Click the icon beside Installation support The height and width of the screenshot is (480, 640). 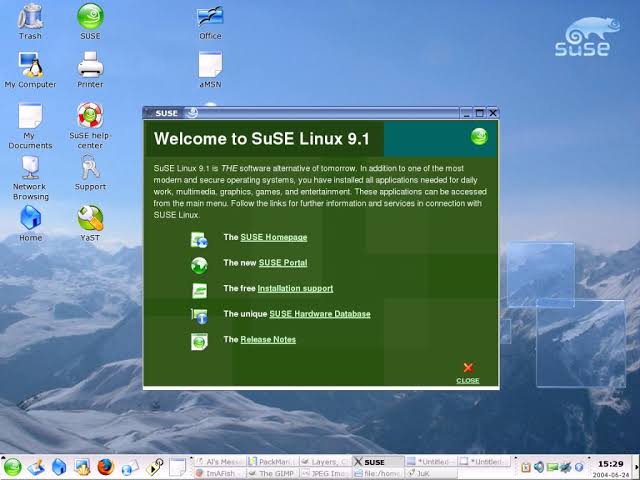(199, 291)
